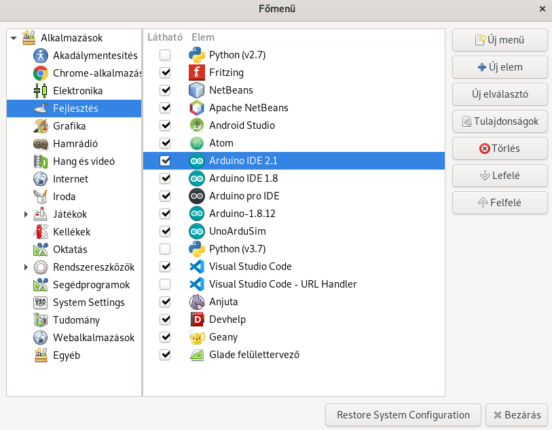Check Visual Studio Code - URL Handler box
The height and width of the screenshot is (430, 552).
coord(165,284)
